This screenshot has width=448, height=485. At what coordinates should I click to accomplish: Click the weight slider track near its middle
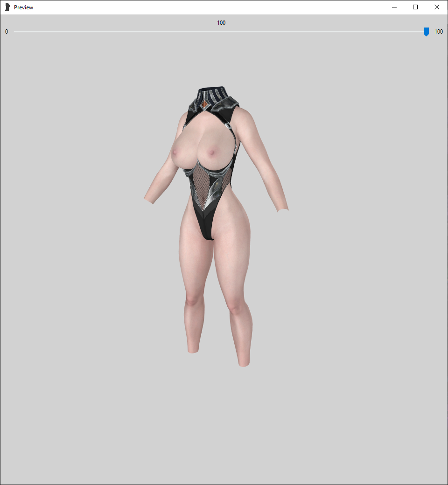221,32
